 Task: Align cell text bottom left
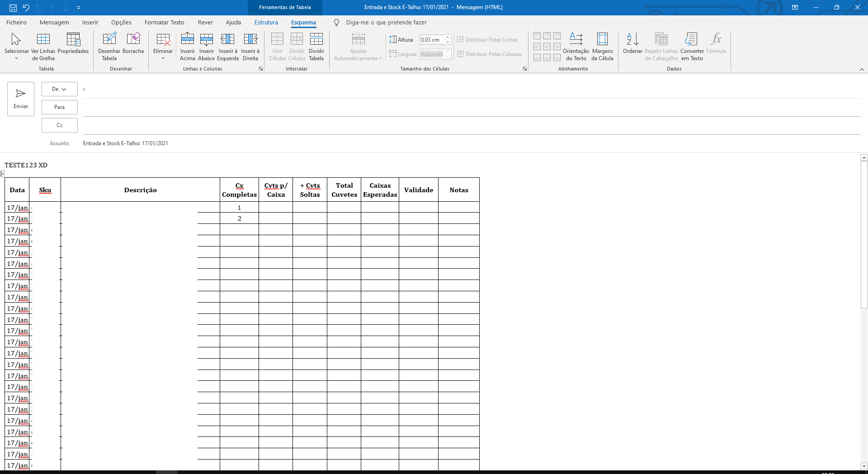(537, 57)
